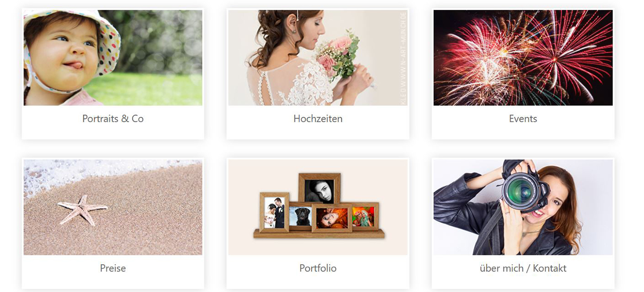This screenshot has height=292, width=644.
Task: Open the Preise link
Action: tap(113, 268)
